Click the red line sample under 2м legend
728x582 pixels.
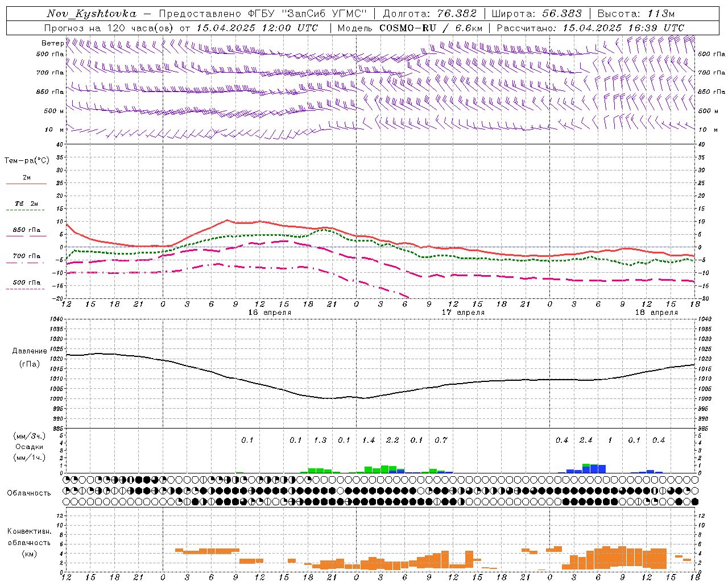pos(27,184)
